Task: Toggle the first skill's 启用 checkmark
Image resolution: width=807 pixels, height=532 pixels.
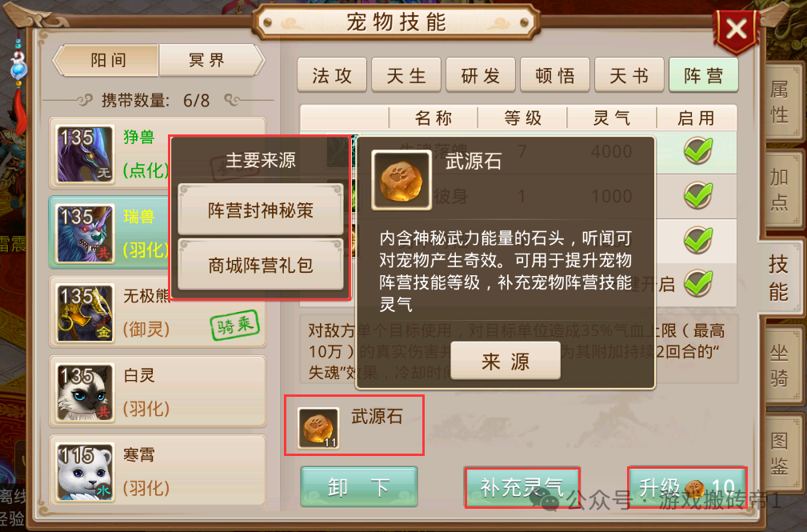Action: [x=698, y=151]
